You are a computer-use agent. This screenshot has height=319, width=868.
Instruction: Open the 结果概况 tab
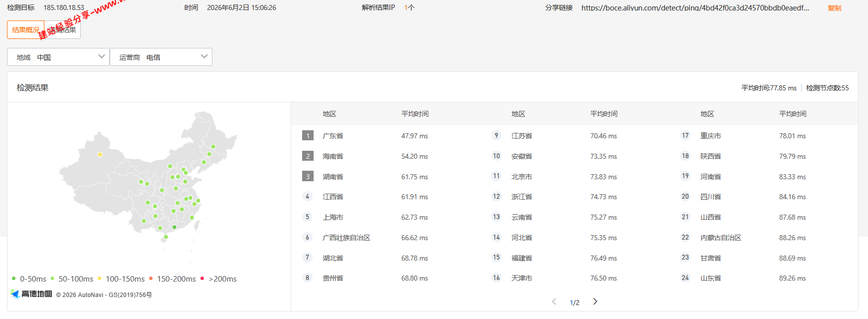[26, 30]
